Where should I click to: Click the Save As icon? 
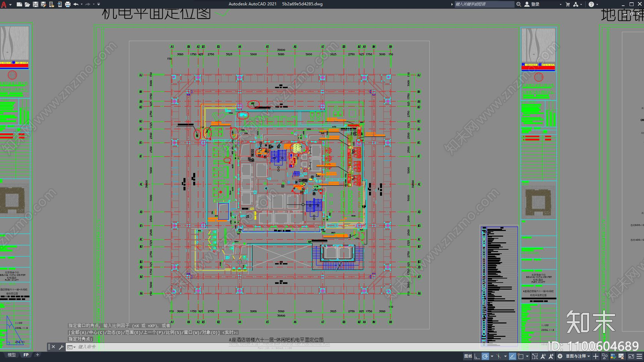coord(43,4)
